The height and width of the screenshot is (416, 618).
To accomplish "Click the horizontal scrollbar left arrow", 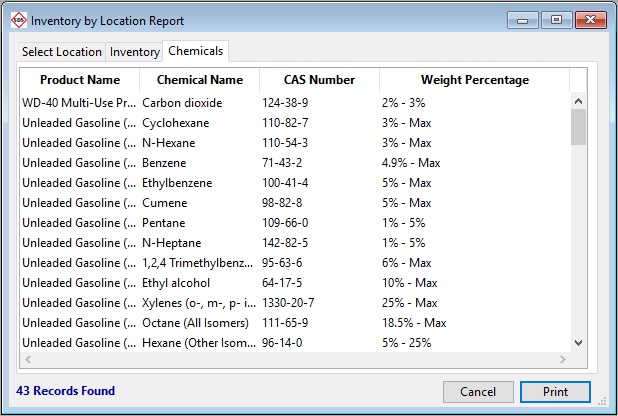I will 29,358.
